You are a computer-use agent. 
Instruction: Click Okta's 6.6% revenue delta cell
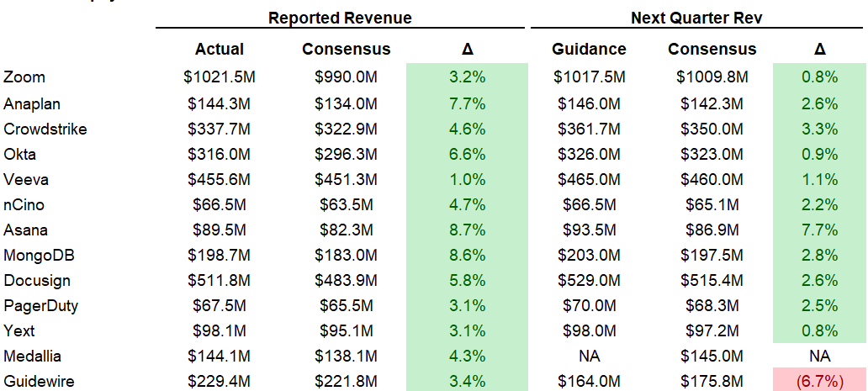coord(467,155)
